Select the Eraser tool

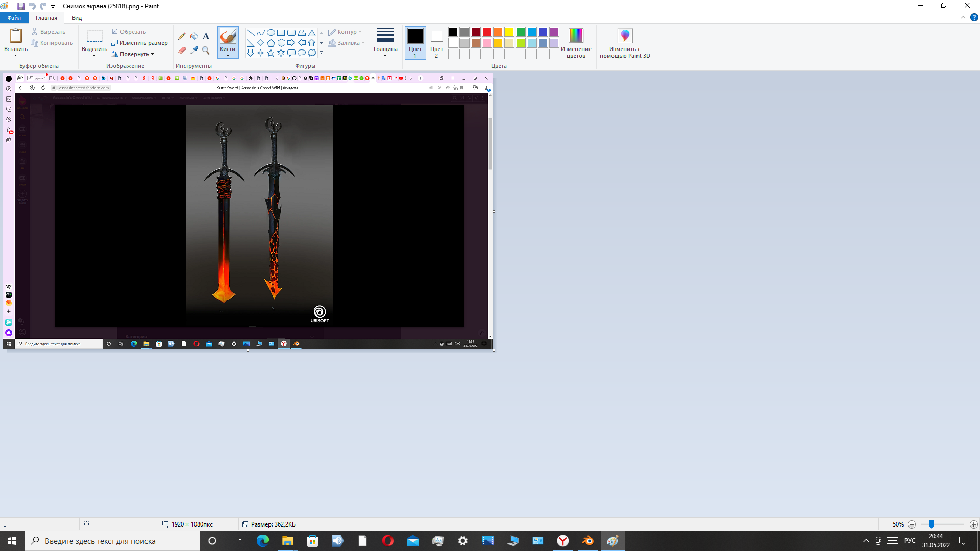(182, 50)
